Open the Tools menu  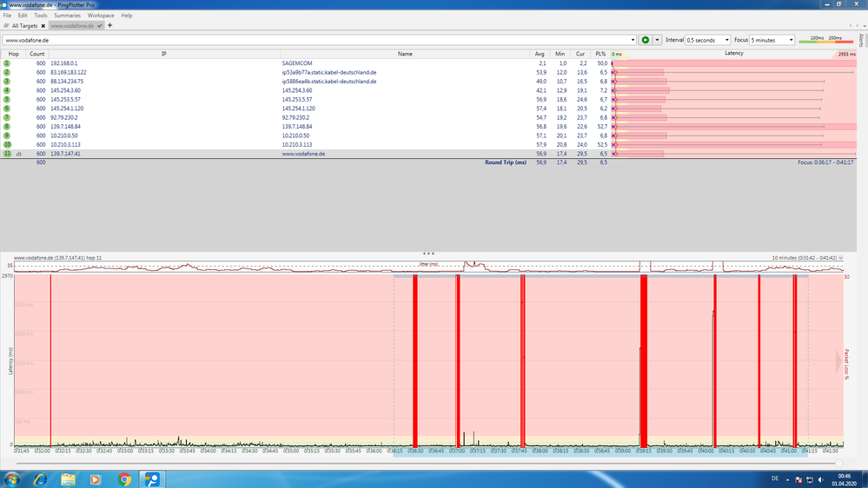(41, 16)
